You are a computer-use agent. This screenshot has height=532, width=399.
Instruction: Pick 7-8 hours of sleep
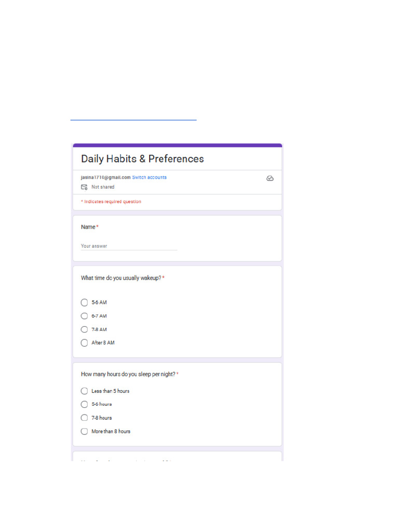(85, 418)
